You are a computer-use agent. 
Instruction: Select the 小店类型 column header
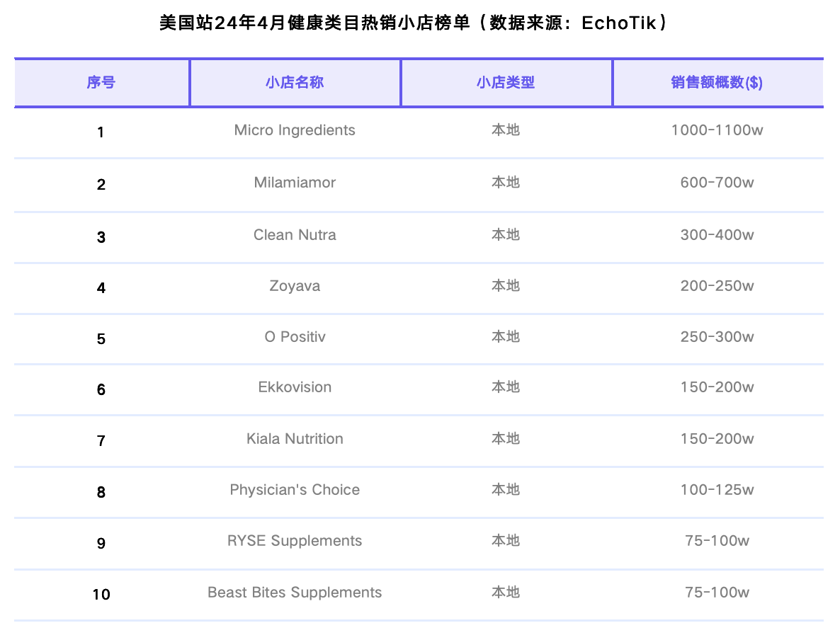(506, 83)
